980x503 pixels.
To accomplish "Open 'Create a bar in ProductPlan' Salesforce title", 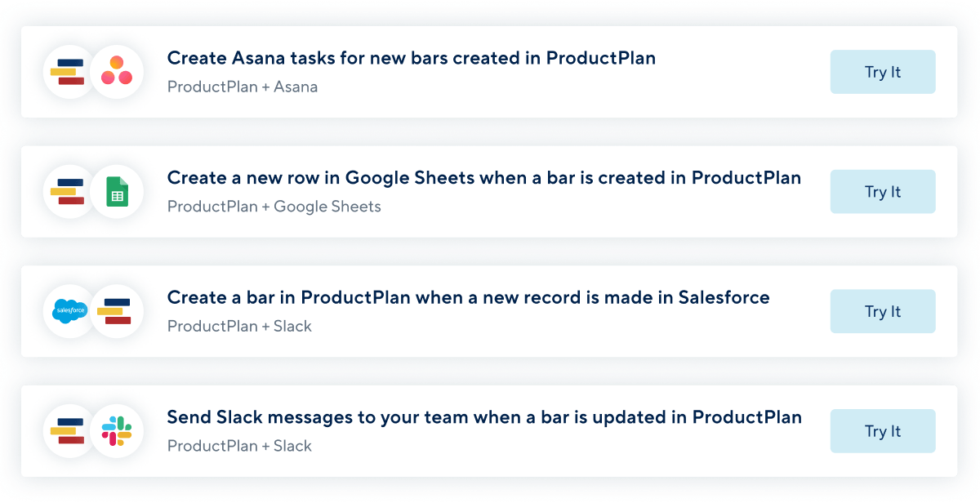I will click(x=468, y=297).
